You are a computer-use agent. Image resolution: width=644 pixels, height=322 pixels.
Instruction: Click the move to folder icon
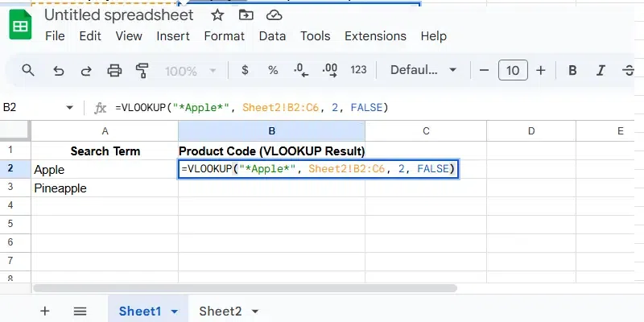coord(246,15)
